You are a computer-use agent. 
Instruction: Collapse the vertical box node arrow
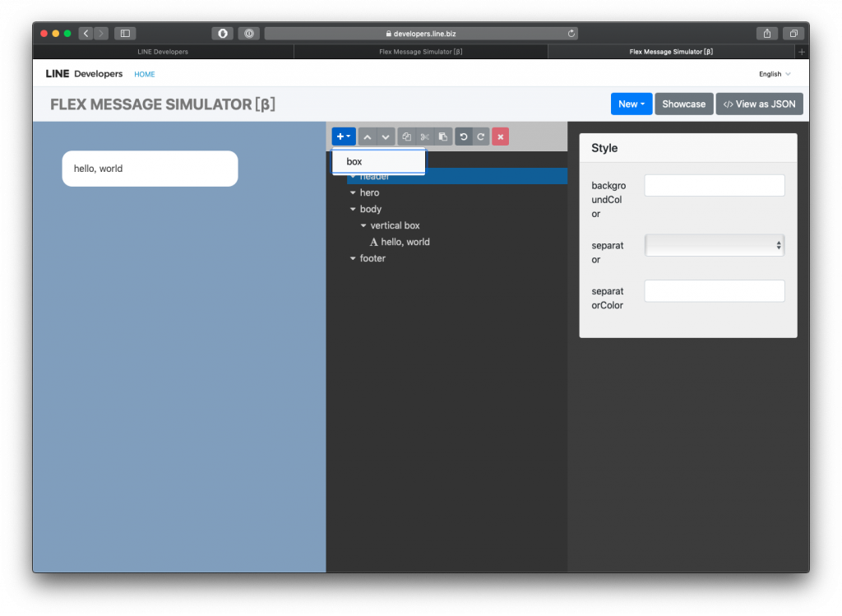click(x=363, y=225)
